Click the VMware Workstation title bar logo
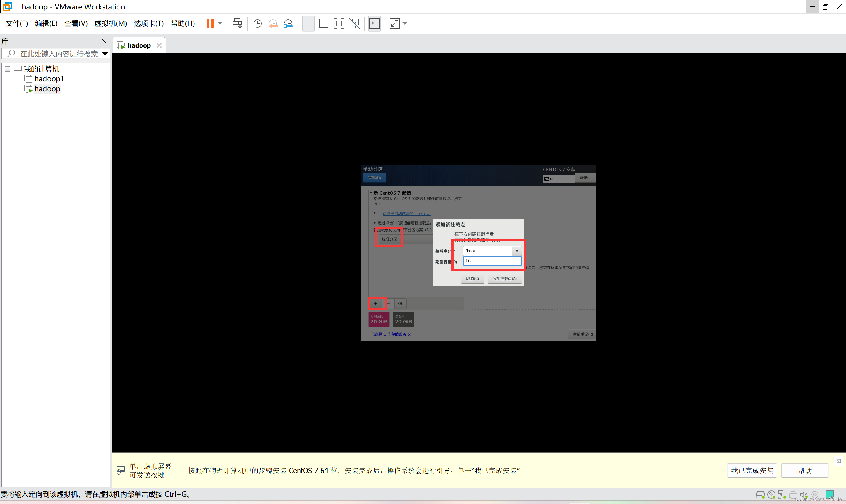 7,7
